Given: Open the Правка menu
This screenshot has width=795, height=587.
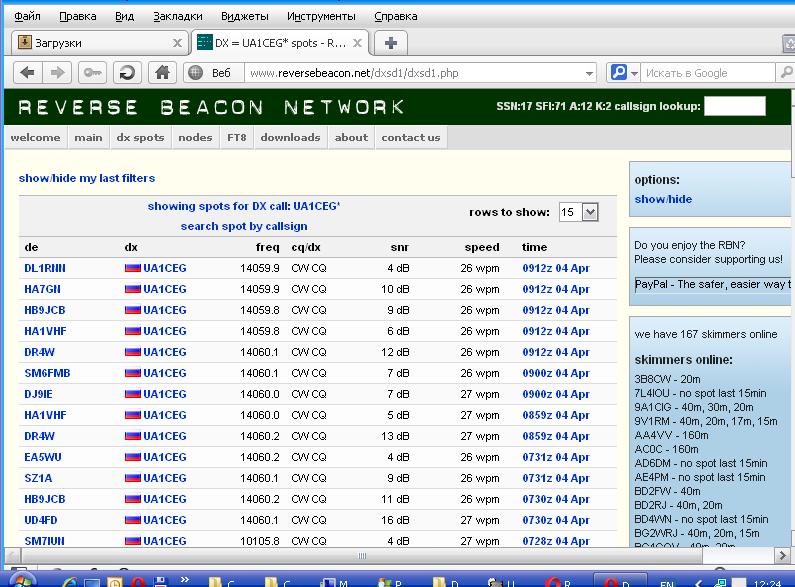Looking at the screenshot, I should 78,16.
